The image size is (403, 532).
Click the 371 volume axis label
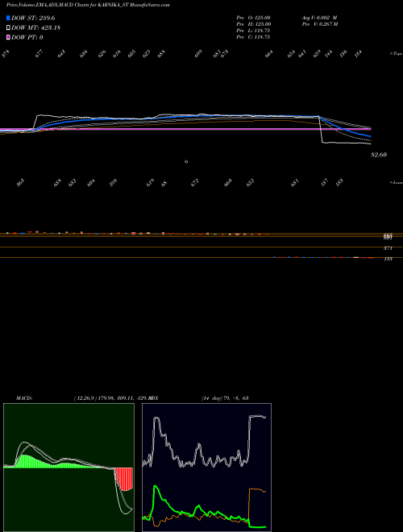pyautogui.click(x=388, y=248)
